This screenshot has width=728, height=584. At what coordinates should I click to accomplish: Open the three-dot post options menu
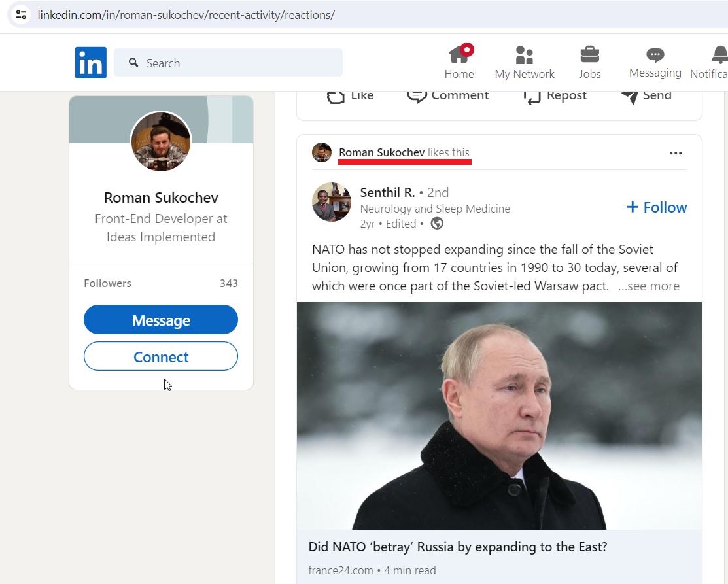(676, 153)
